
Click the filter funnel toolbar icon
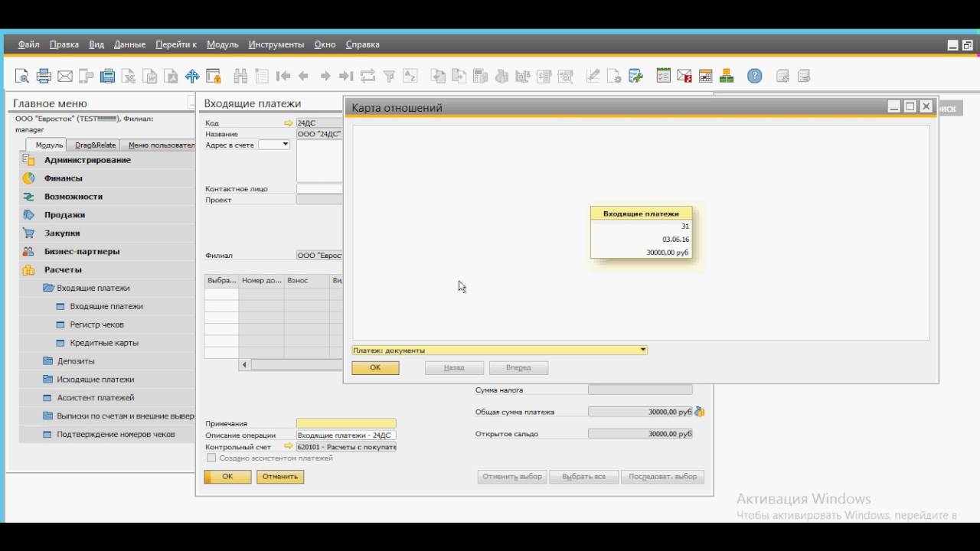(389, 76)
